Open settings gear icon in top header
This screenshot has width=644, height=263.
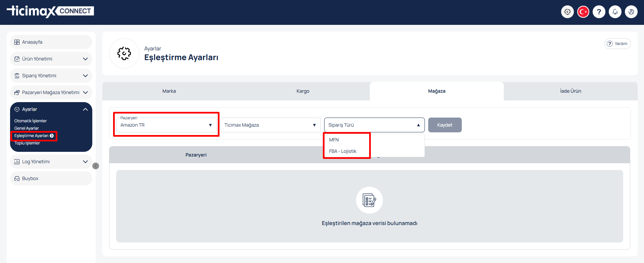[567, 12]
